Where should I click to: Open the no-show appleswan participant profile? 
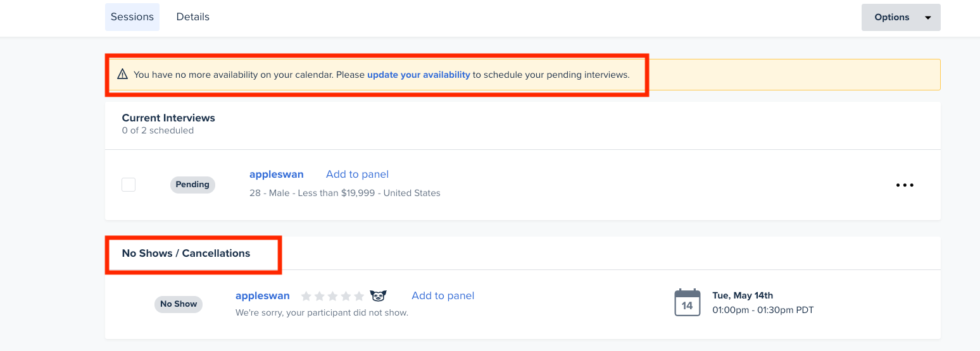click(x=263, y=295)
